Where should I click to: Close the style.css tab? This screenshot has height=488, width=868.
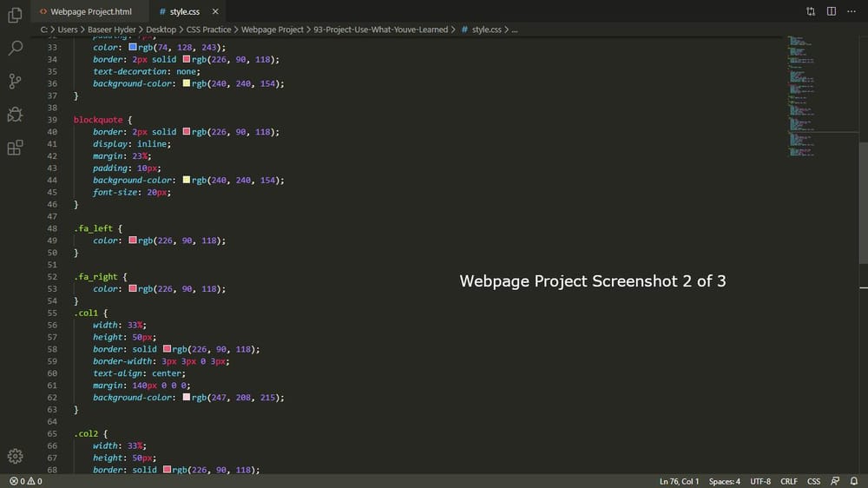(215, 11)
